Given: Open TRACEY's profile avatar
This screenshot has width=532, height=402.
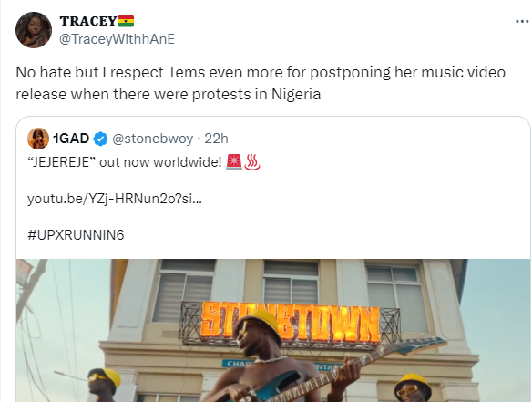Looking at the screenshot, I should pyautogui.click(x=34, y=30).
